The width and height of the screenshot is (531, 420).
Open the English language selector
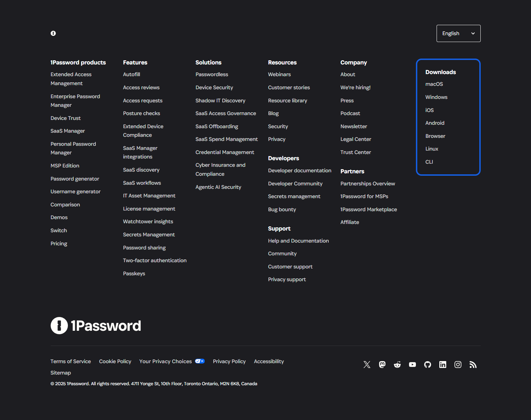point(458,33)
